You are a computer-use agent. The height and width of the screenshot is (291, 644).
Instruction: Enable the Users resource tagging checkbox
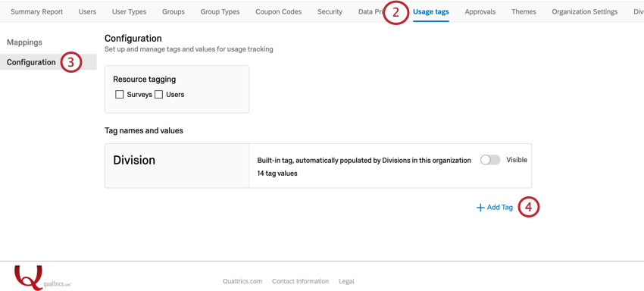tap(159, 95)
